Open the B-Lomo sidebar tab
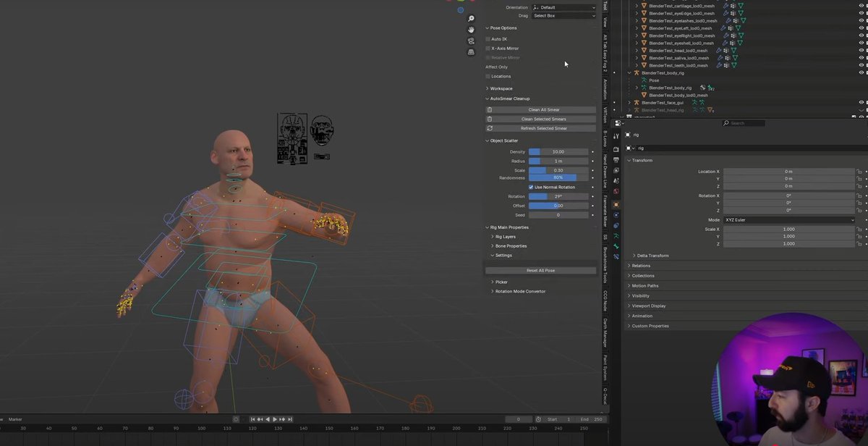The height and width of the screenshot is (446, 868). (605, 138)
